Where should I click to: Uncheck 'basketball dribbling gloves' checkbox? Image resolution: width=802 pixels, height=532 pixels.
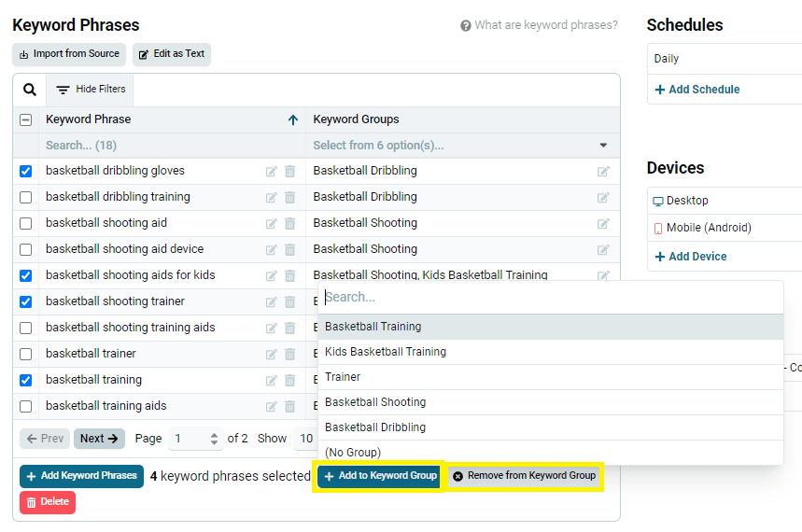(x=25, y=171)
